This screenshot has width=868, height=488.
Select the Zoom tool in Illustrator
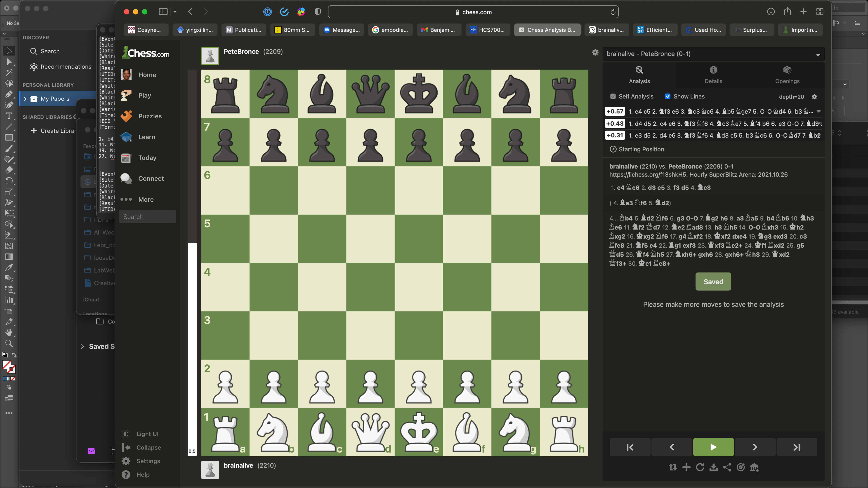[x=9, y=343]
